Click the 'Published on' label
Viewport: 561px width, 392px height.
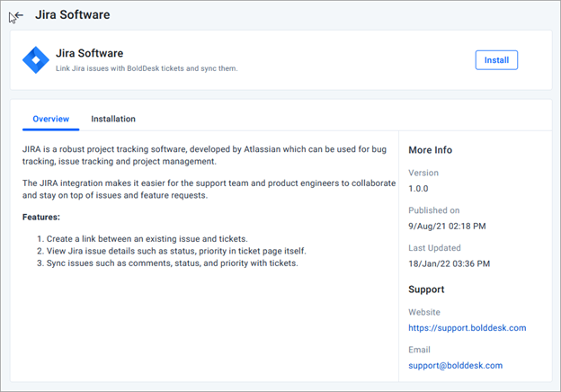click(x=434, y=210)
